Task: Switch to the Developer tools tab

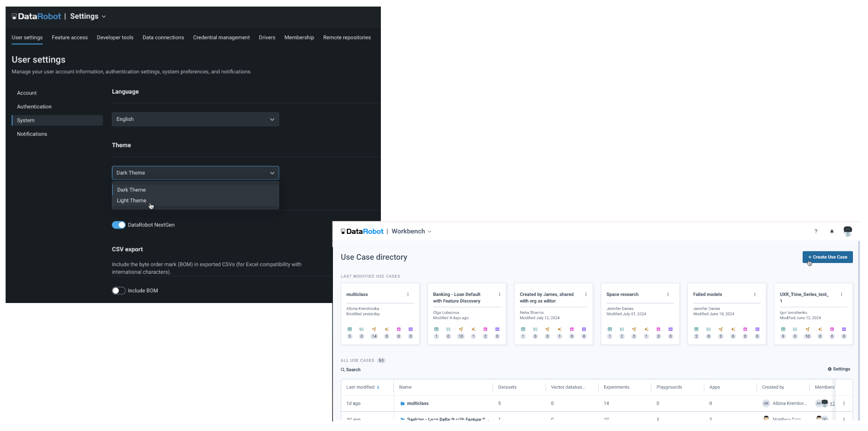Action: point(115,38)
